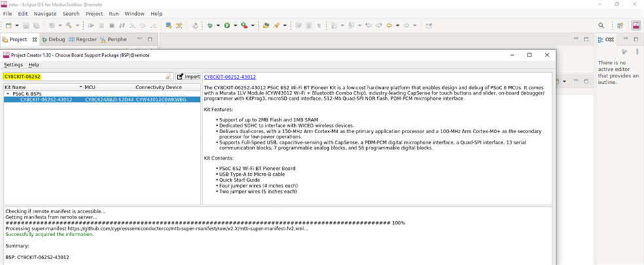Open the Settings menu in Project Creator
The height and width of the screenshot is (265, 644).
point(14,65)
